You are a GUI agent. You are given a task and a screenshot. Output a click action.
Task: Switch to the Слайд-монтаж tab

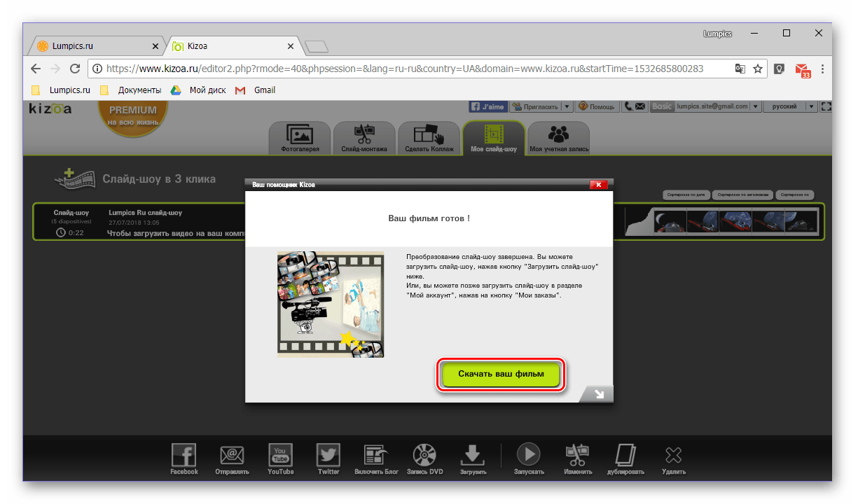pos(364,138)
